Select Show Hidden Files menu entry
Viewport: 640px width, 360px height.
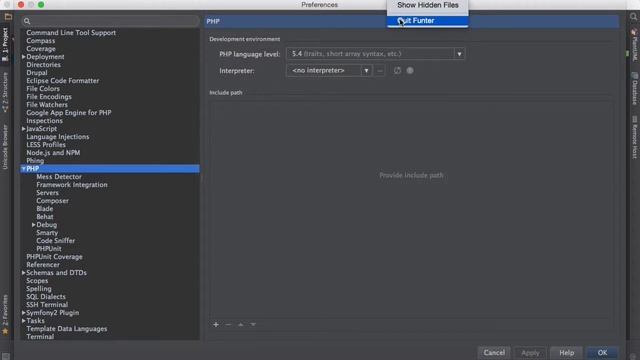(x=427, y=5)
